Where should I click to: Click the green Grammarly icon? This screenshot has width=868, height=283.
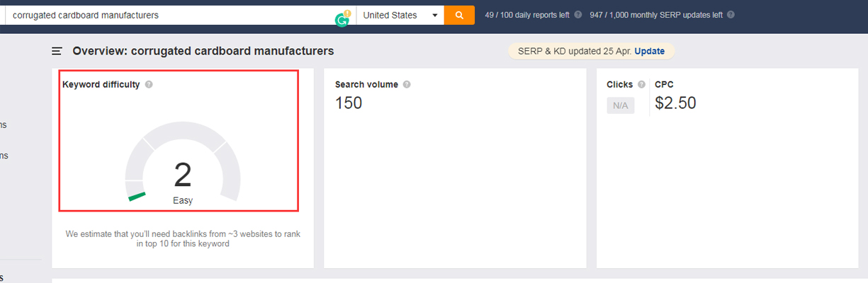click(342, 19)
